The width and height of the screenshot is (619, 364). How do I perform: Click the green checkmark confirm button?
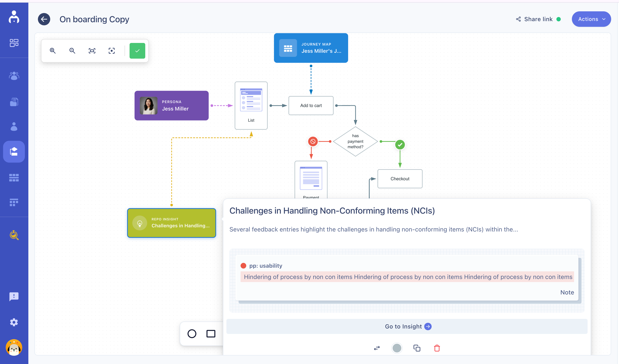[137, 51]
